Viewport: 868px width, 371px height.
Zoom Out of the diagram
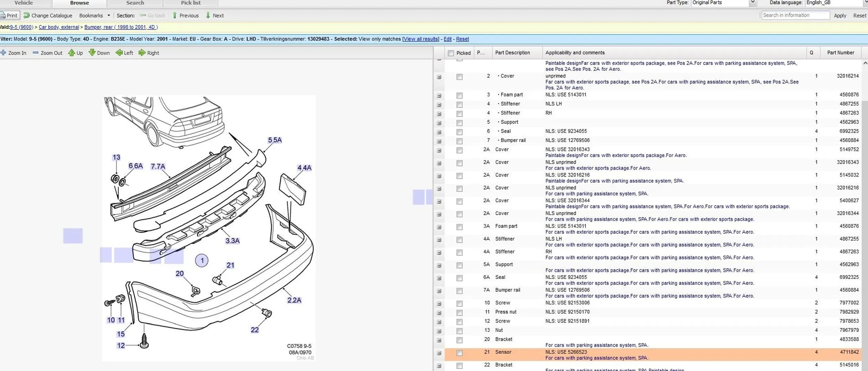35,53
